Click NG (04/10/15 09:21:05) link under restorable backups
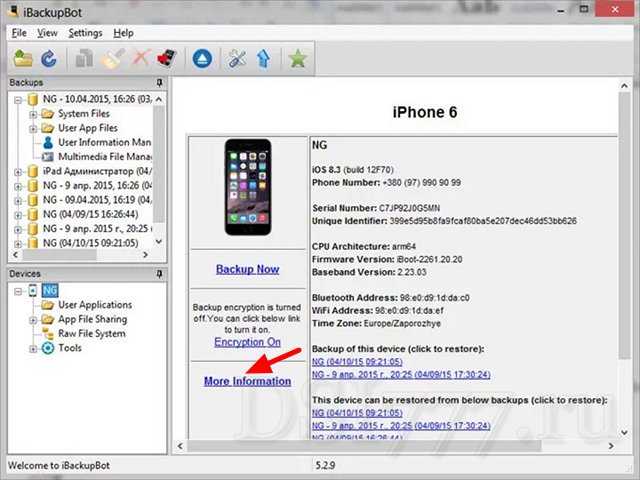This screenshot has height=480, width=640. (x=357, y=413)
